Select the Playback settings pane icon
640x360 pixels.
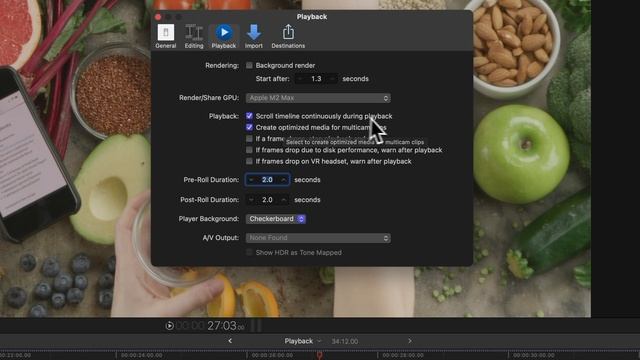pyautogui.click(x=224, y=36)
